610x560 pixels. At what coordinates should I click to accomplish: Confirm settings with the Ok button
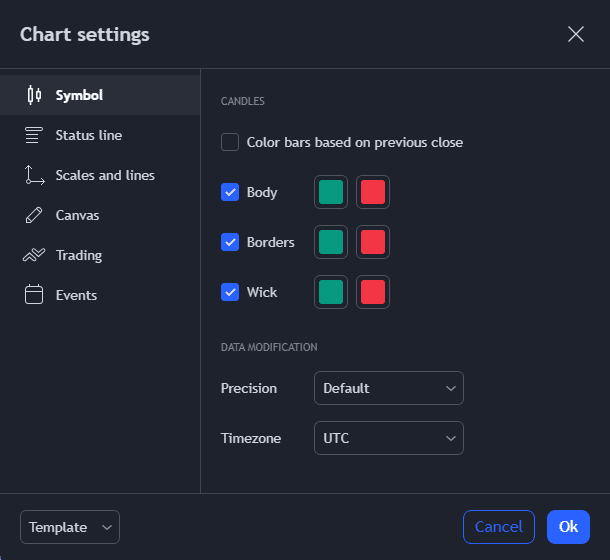click(568, 527)
